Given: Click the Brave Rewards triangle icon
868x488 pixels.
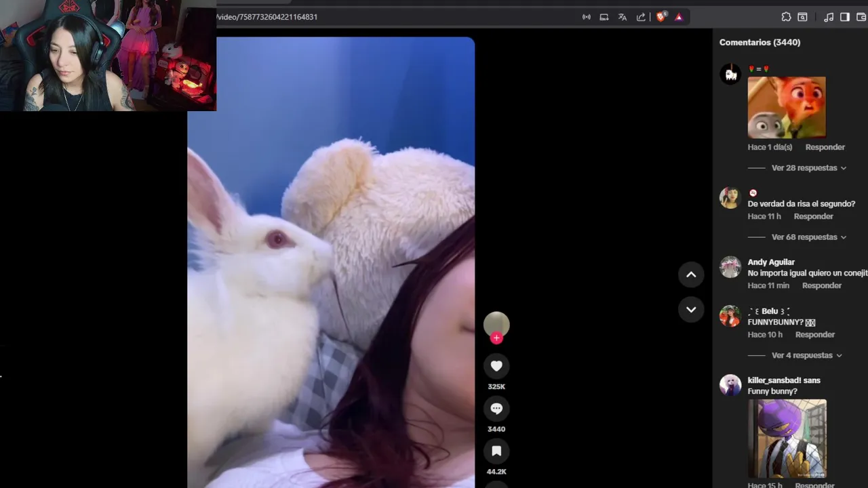Looking at the screenshot, I should 679,17.
